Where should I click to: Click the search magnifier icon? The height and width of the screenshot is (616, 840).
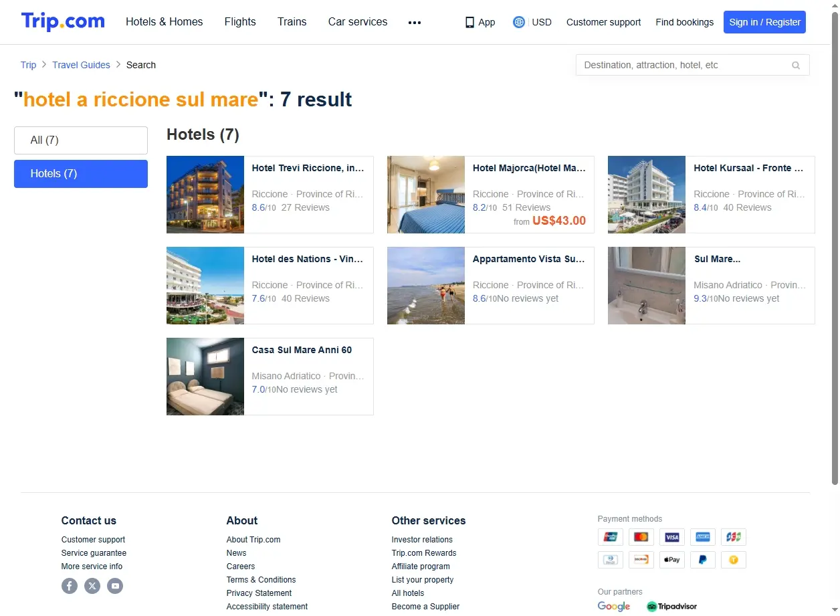tap(796, 65)
